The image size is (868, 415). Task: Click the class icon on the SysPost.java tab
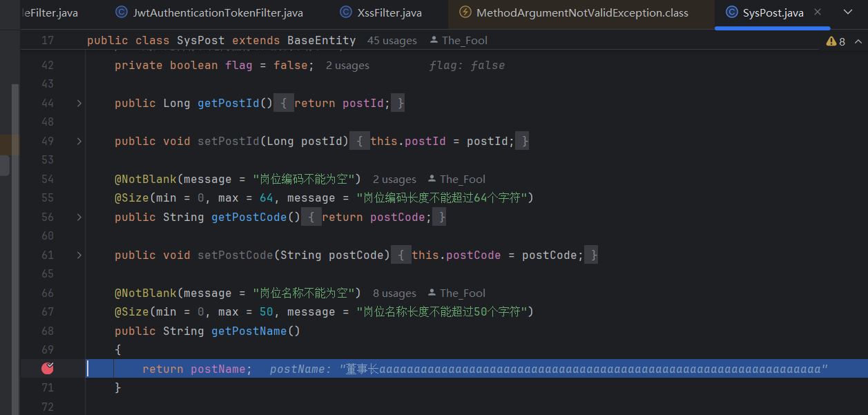tap(731, 12)
